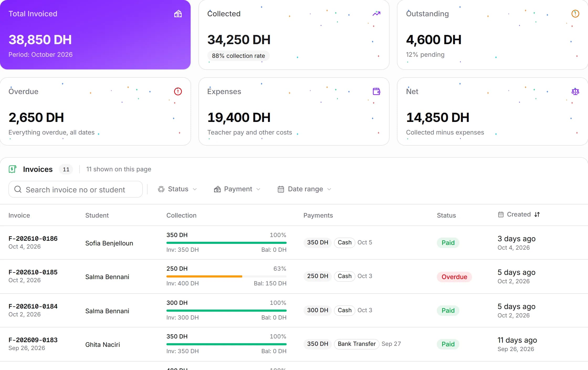Click the Bank Transfer payment tag
This screenshot has width=588, height=370.
pyautogui.click(x=356, y=344)
